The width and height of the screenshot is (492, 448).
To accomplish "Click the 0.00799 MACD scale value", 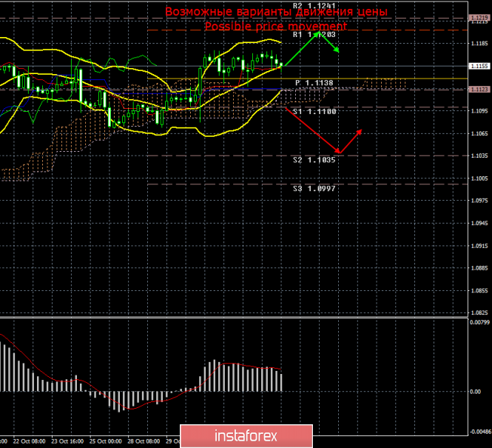I will (479, 322).
